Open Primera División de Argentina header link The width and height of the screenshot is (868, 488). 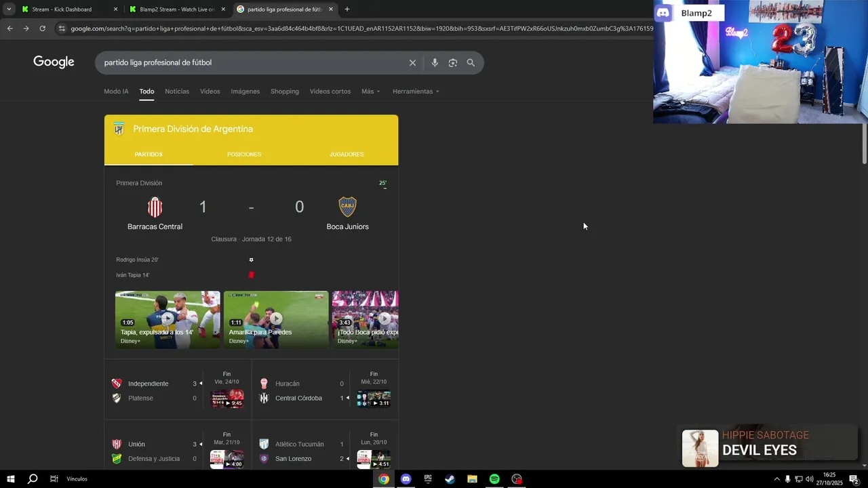[193, 129]
